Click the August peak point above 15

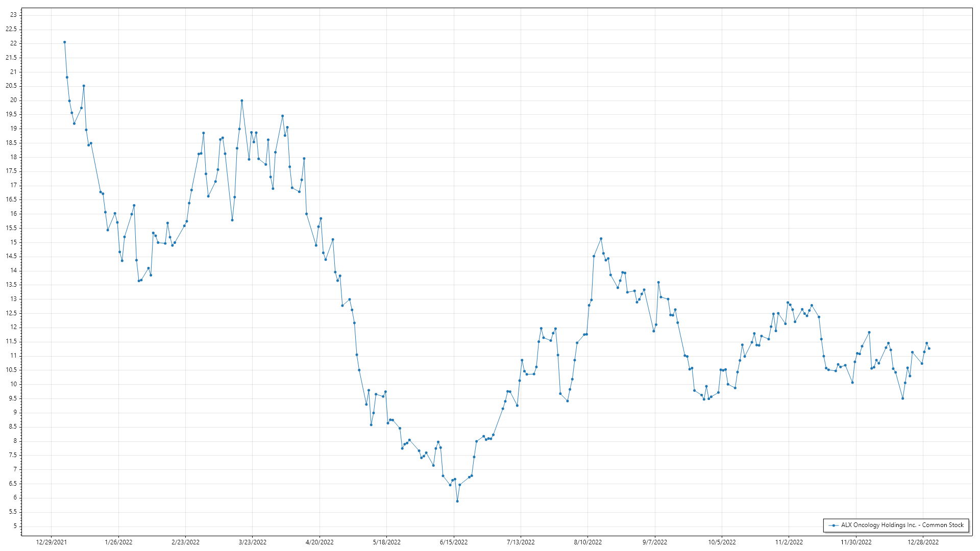(601, 239)
